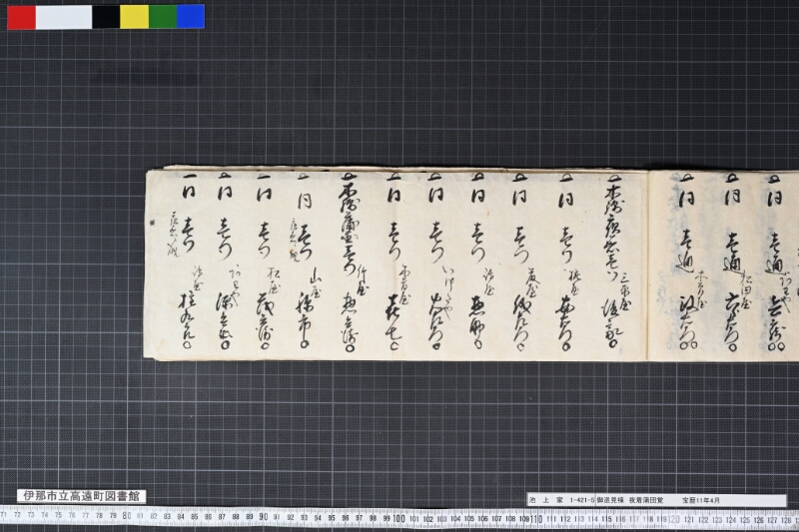Select the 宝暦11年4月 date text
Image resolution: width=799 pixels, height=532 pixels.
[x=701, y=500]
